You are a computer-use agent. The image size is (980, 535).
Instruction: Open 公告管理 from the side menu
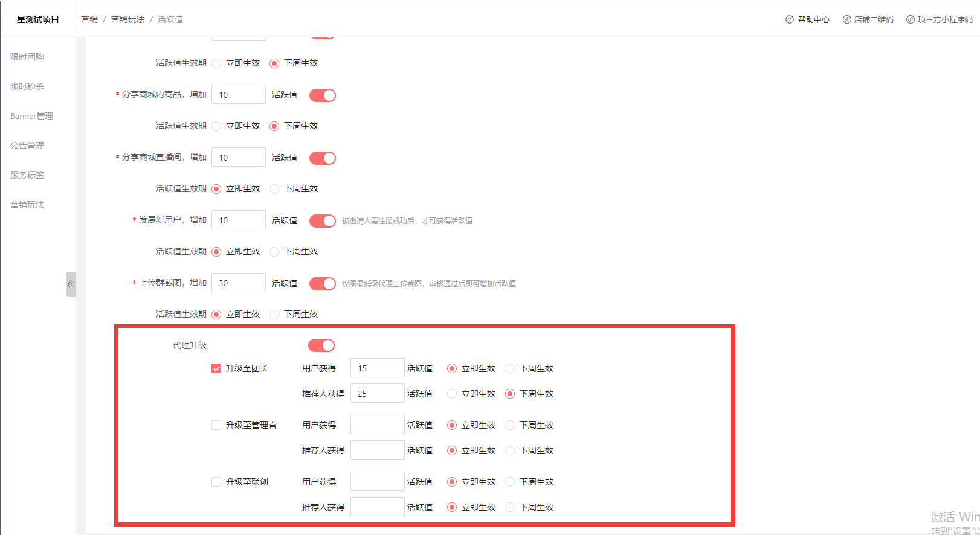(x=27, y=146)
